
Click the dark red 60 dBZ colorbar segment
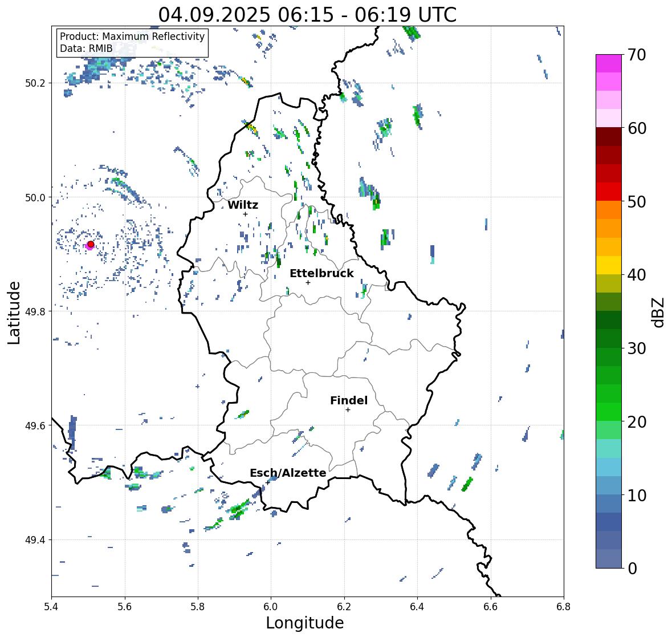pos(609,137)
